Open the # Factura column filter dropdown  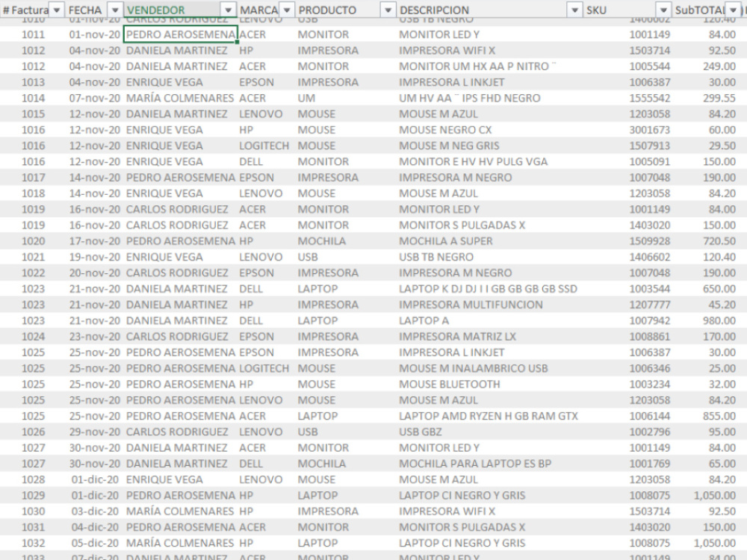(x=57, y=10)
